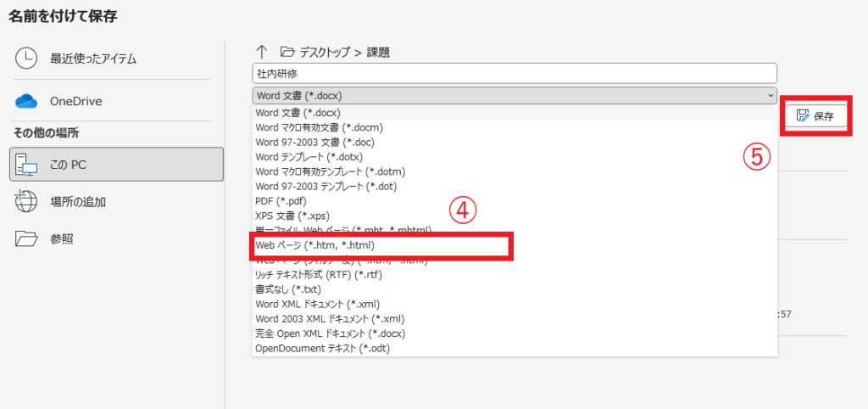Click the 保存 button
This screenshot has width=868, height=409.
click(x=815, y=116)
